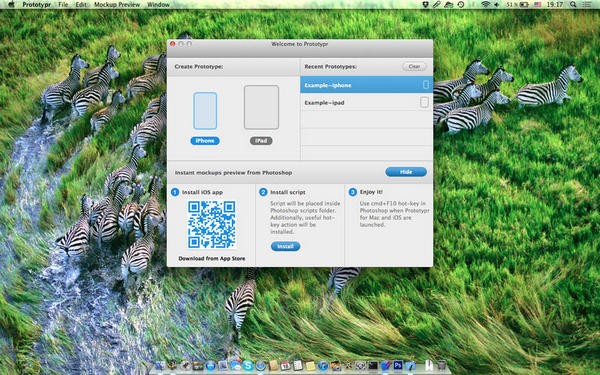Click the QR code for iOS app
Image resolution: width=600 pixels, height=375 pixels.
pos(212,225)
